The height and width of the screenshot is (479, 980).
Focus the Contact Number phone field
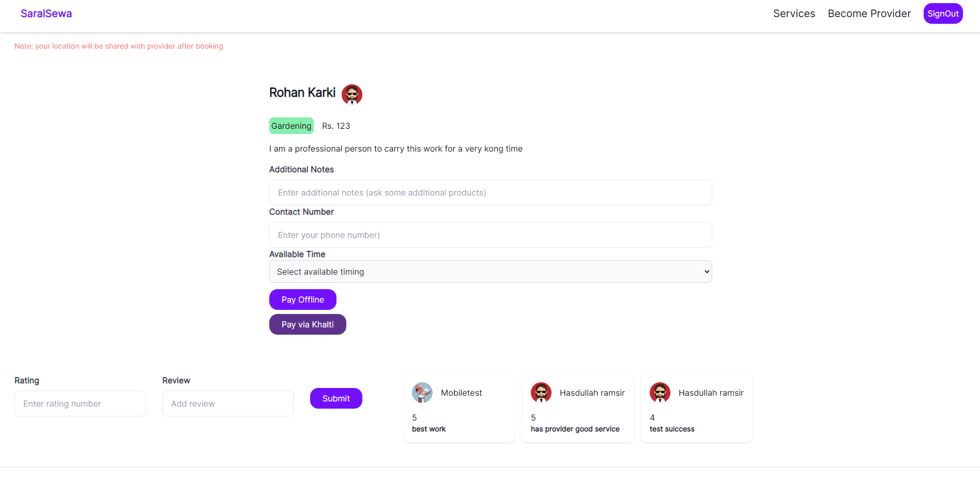pos(490,235)
